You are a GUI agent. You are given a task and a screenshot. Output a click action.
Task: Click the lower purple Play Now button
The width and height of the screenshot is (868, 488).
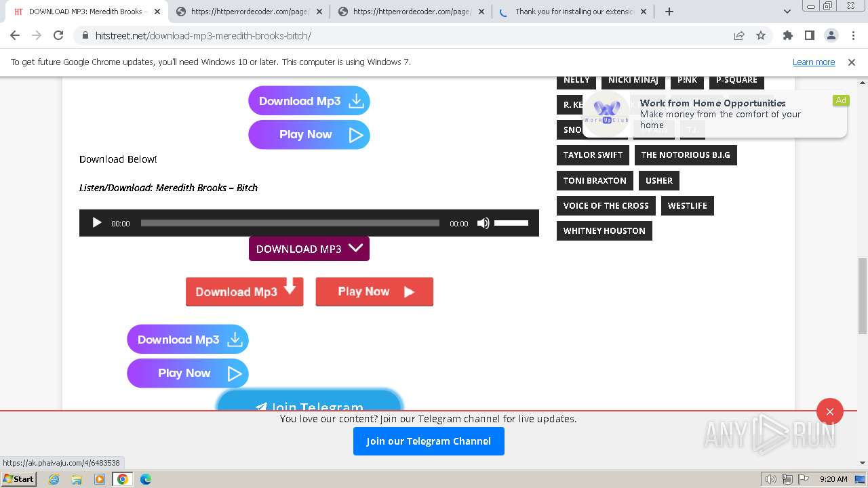pyautogui.click(x=188, y=373)
